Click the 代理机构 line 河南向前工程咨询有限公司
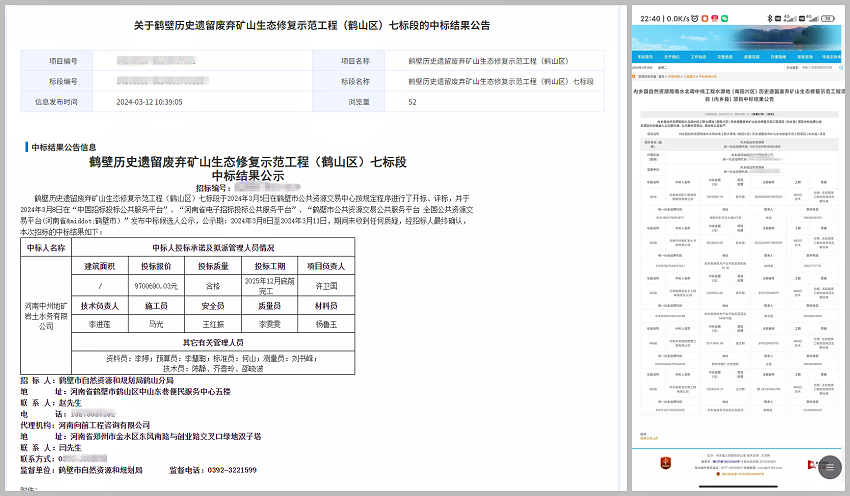Screen dimensions: 850x496 click(85, 426)
